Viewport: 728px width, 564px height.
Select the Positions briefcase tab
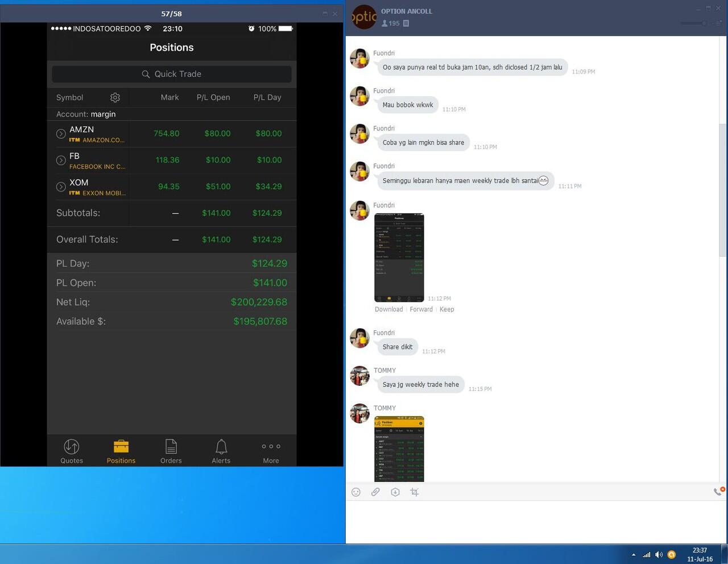(x=121, y=452)
